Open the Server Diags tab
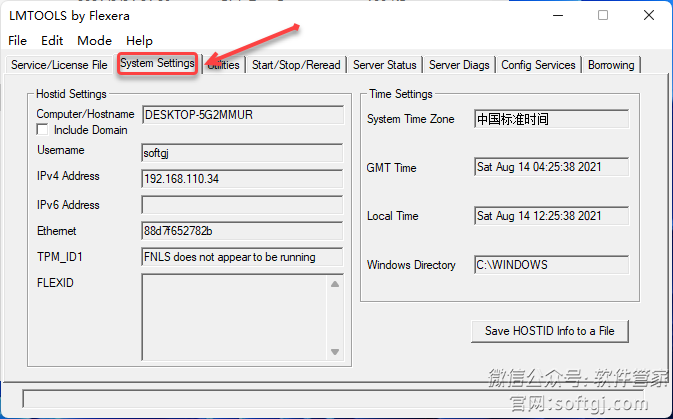This screenshot has height=419, width=673. point(459,65)
